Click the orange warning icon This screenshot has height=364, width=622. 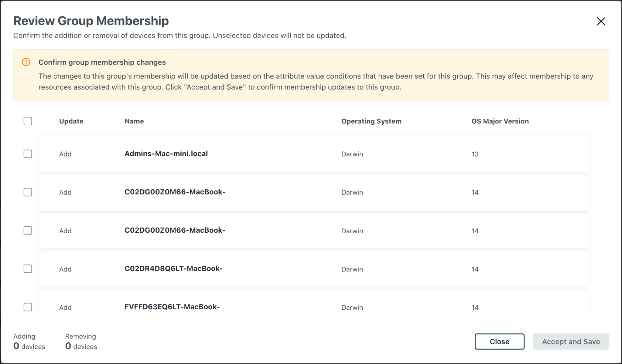point(26,62)
